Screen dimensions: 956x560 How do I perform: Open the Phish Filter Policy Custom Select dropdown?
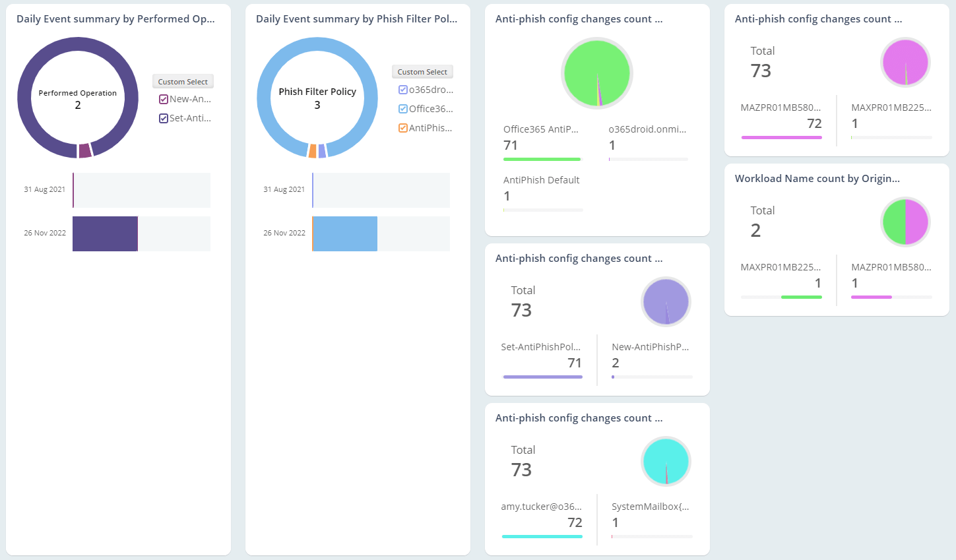click(422, 71)
